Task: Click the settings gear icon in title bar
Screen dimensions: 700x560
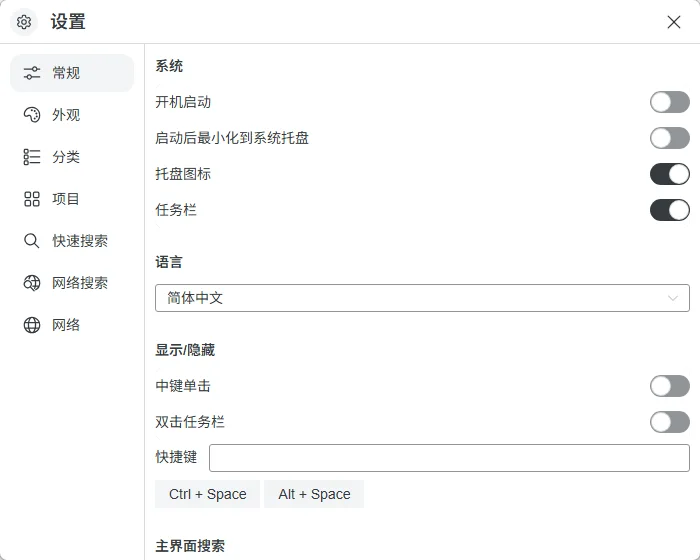Action: tap(24, 21)
